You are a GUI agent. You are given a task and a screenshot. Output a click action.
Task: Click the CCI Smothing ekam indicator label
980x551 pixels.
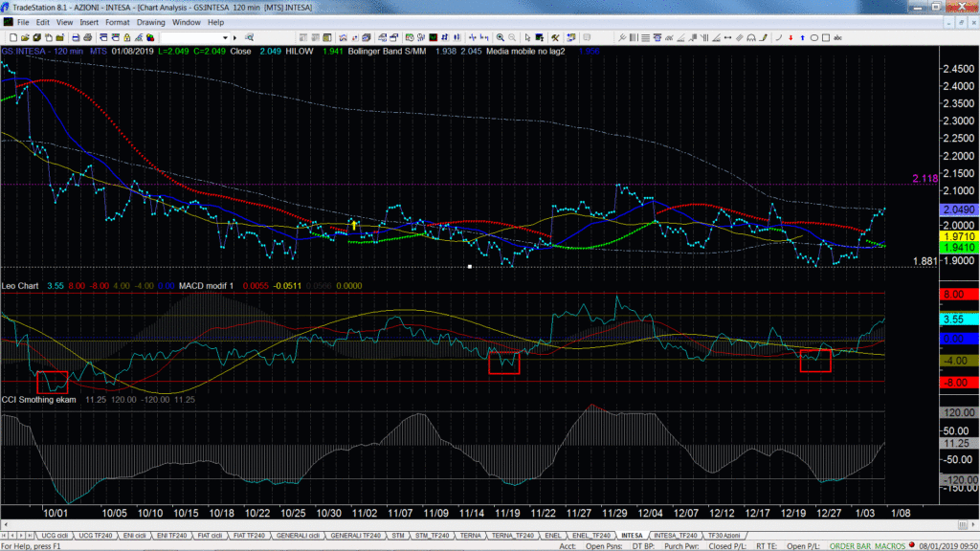tap(38, 399)
